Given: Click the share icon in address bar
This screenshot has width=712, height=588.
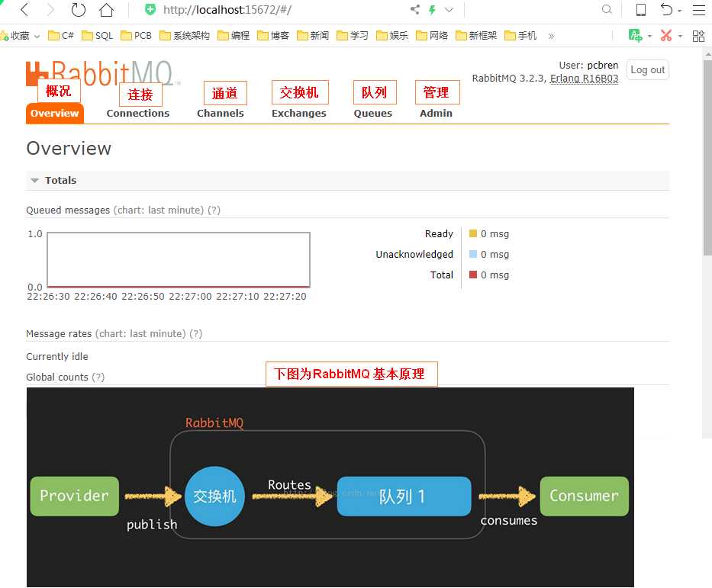Looking at the screenshot, I should click(x=414, y=9).
